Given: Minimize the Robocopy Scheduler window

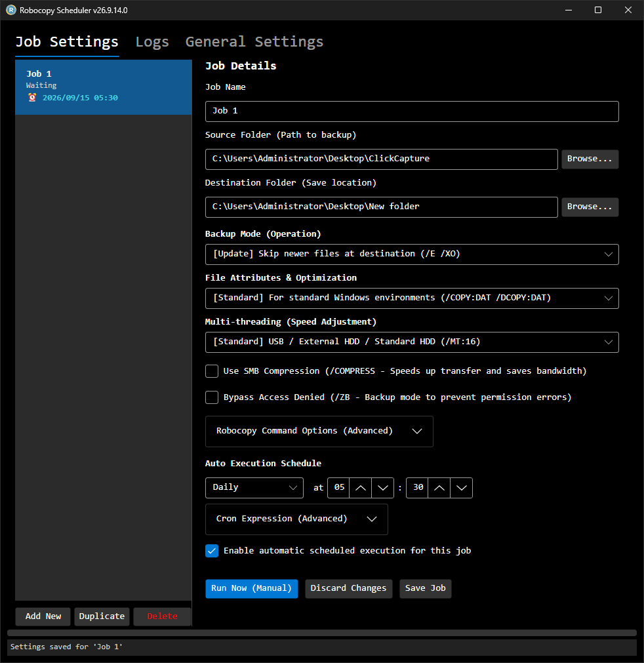Looking at the screenshot, I should pos(569,10).
